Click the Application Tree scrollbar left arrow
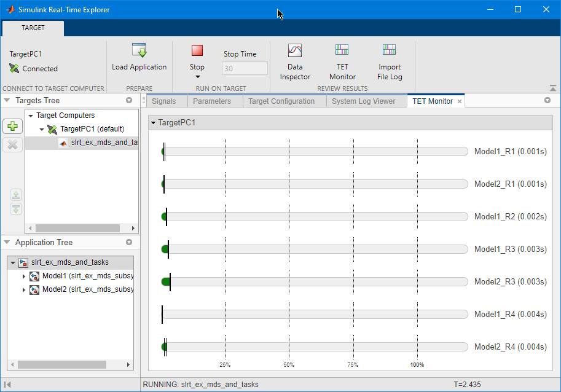561x392 pixels. point(12,364)
